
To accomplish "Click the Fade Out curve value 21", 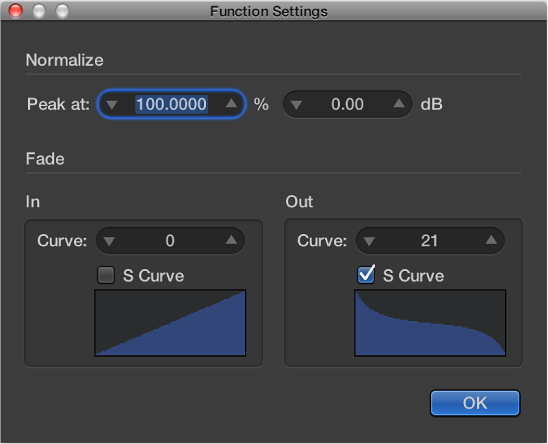I will click(430, 241).
